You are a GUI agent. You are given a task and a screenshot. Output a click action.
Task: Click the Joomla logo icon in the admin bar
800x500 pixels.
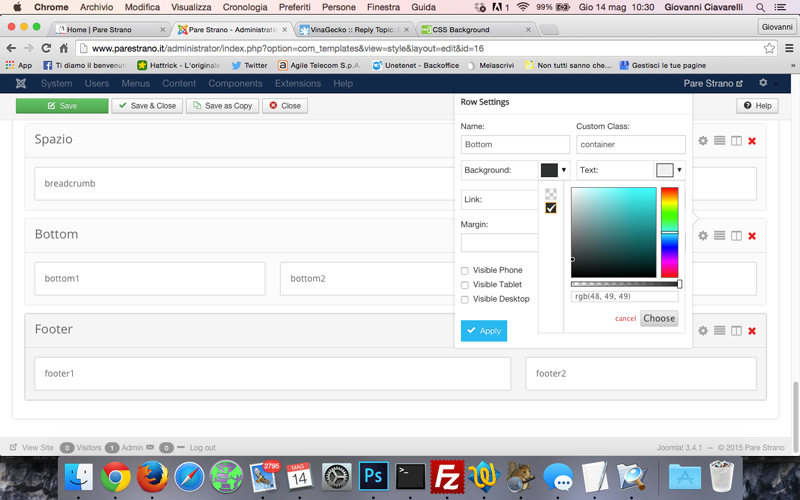[20, 84]
